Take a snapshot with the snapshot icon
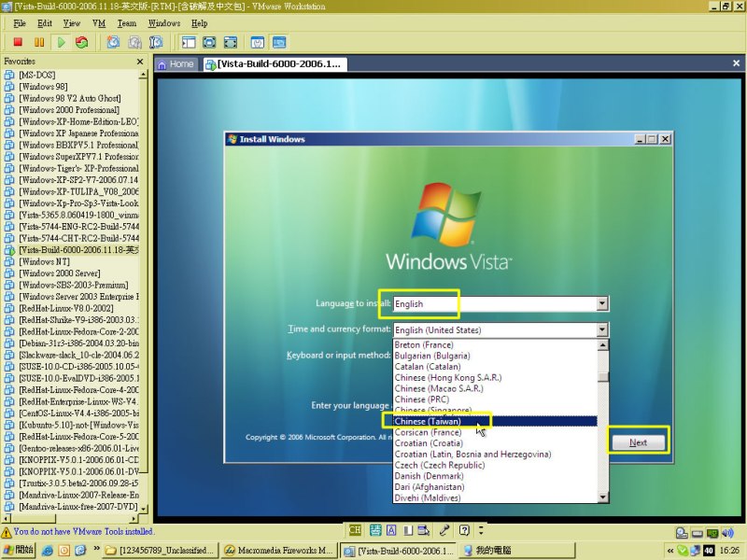The height and width of the screenshot is (560, 747). tap(113, 42)
